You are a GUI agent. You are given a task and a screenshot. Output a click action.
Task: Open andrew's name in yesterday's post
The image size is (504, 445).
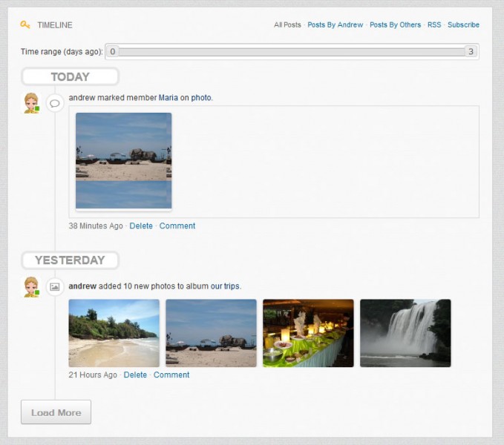[x=82, y=286]
